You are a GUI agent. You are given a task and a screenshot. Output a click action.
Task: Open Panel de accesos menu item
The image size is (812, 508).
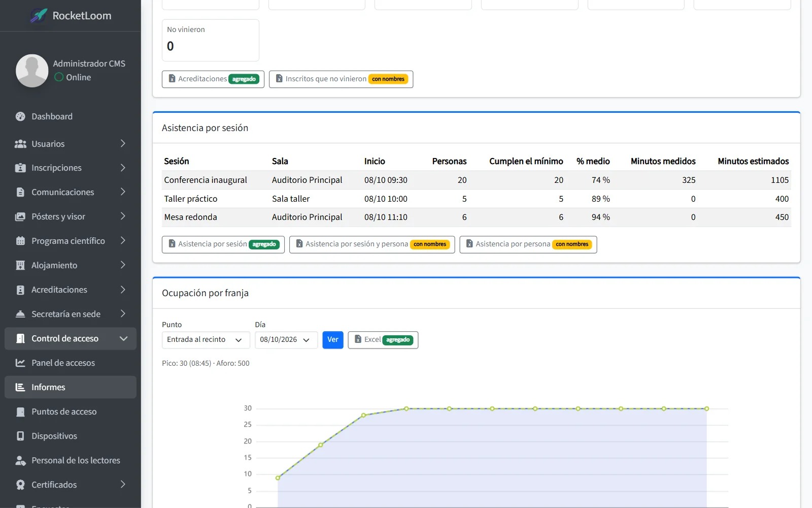pyautogui.click(x=71, y=363)
